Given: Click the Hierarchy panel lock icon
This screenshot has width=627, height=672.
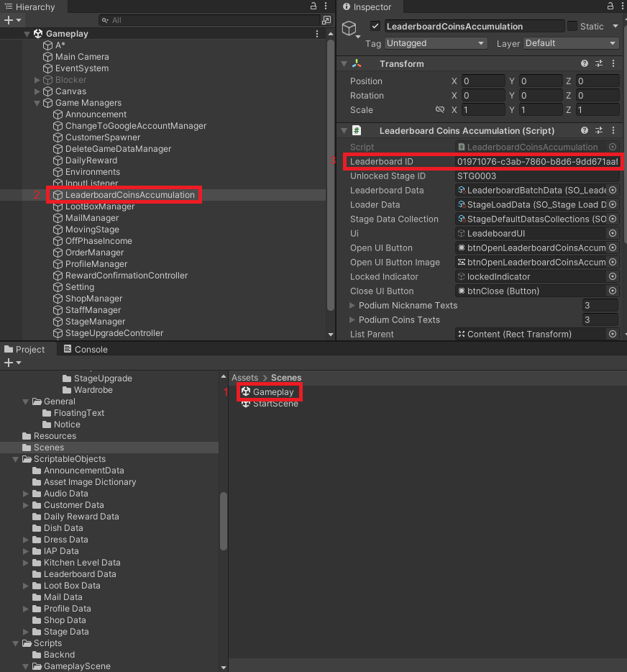Looking at the screenshot, I should tap(313, 6).
